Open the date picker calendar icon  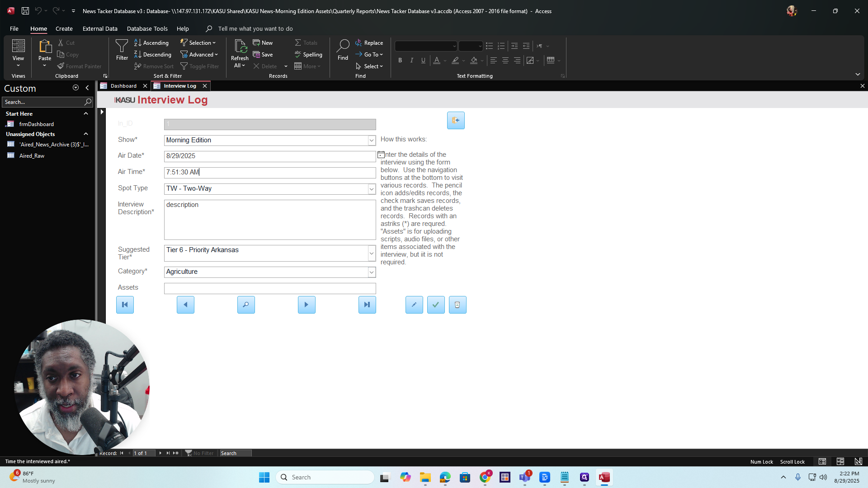pos(381,155)
